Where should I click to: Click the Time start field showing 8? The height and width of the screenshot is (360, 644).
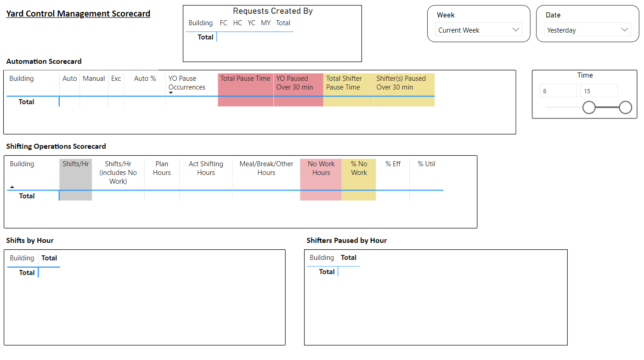(x=558, y=91)
